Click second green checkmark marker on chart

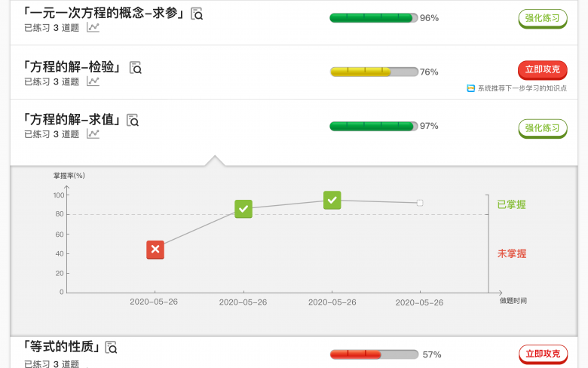pyautogui.click(x=332, y=201)
